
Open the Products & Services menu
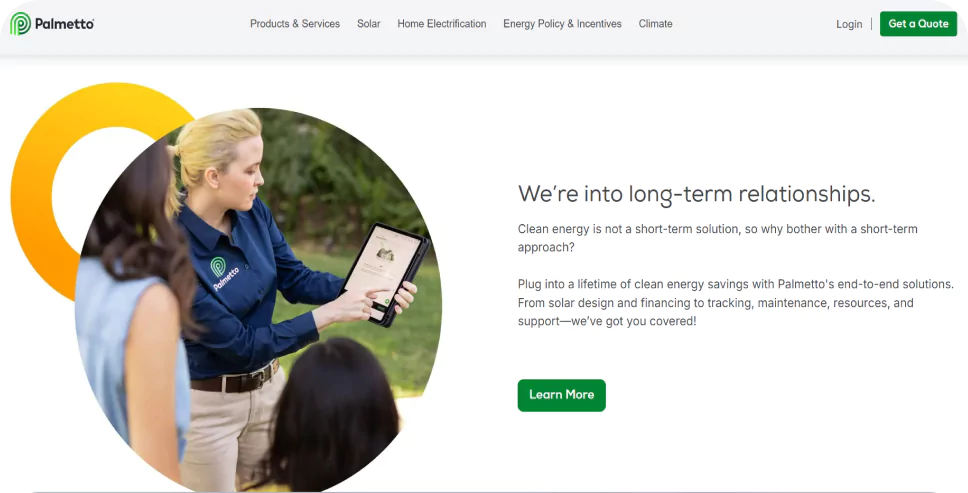pos(294,24)
